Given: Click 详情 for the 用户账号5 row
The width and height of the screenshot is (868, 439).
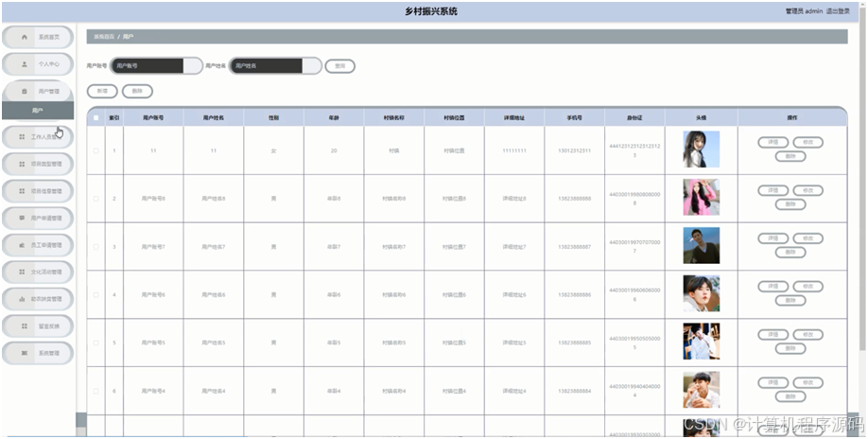Looking at the screenshot, I should click(773, 334).
